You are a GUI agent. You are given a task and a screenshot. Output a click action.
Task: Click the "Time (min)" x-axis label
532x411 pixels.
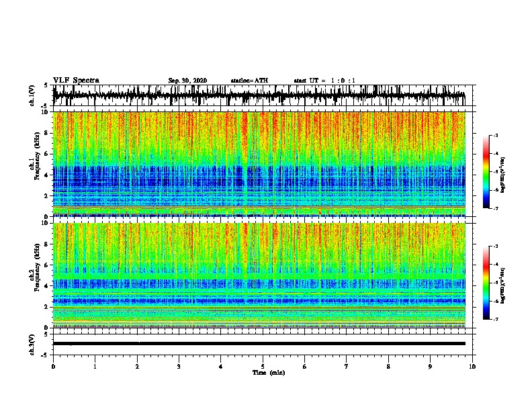click(x=269, y=373)
